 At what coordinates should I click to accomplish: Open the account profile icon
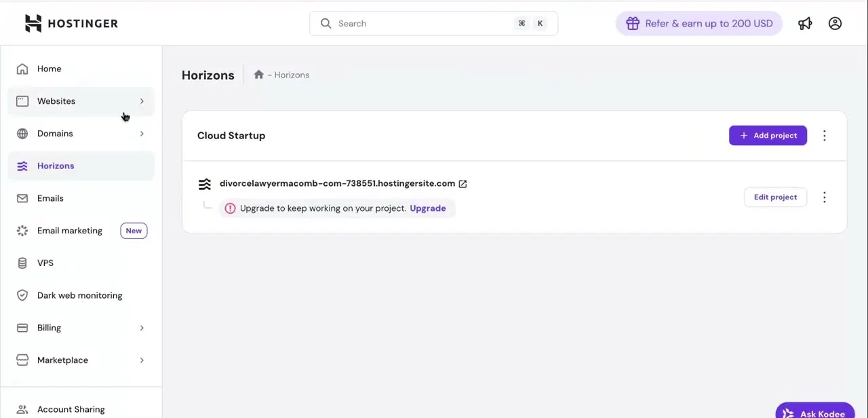coord(835,23)
